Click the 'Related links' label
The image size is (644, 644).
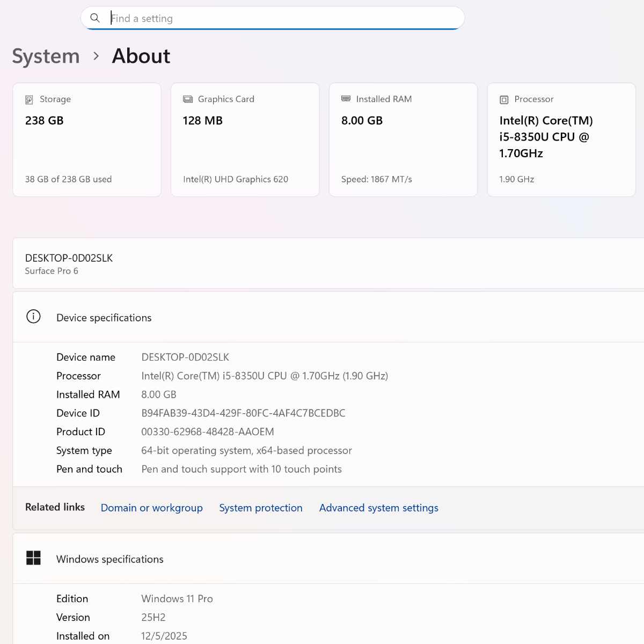pyautogui.click(x=55, y=507)
